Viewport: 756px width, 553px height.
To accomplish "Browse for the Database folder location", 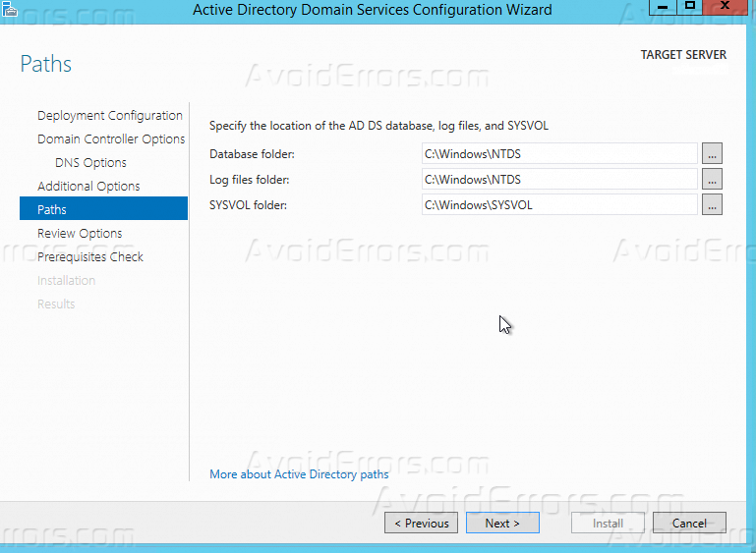I will [x=712, y=153].
